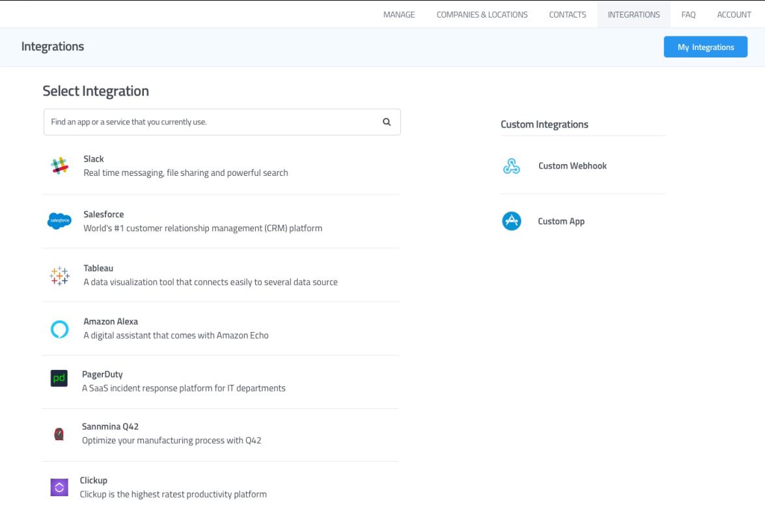Screen dimensions: 765x532
Task: Click "Optimize your manufacturing process with Q42"
Action: [x=172, y=440]
